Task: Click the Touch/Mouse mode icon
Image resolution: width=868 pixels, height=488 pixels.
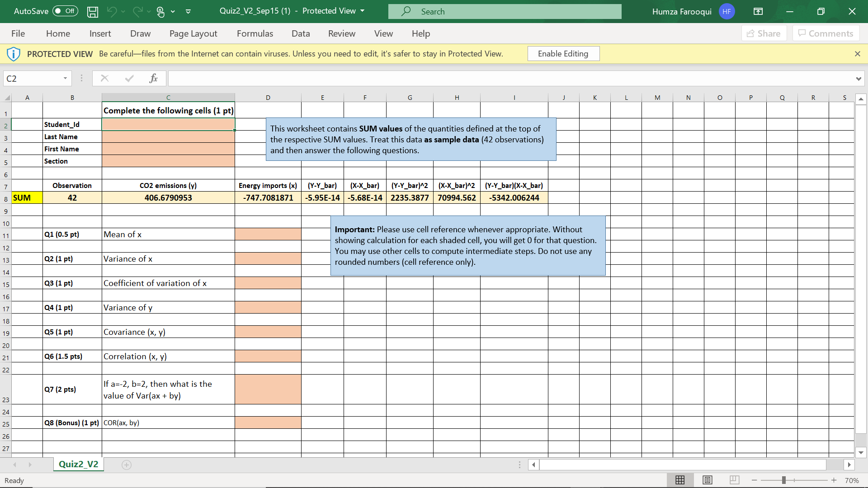Action: [160, 12]
